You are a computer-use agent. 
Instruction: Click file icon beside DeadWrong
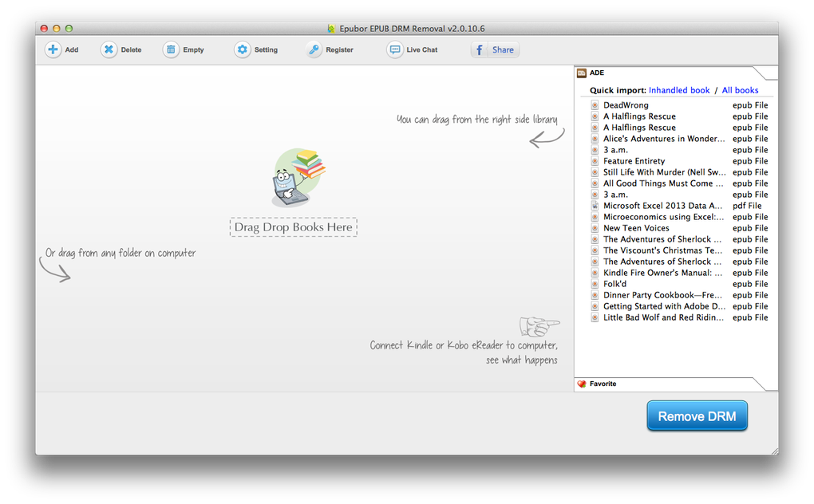(595, 105)
